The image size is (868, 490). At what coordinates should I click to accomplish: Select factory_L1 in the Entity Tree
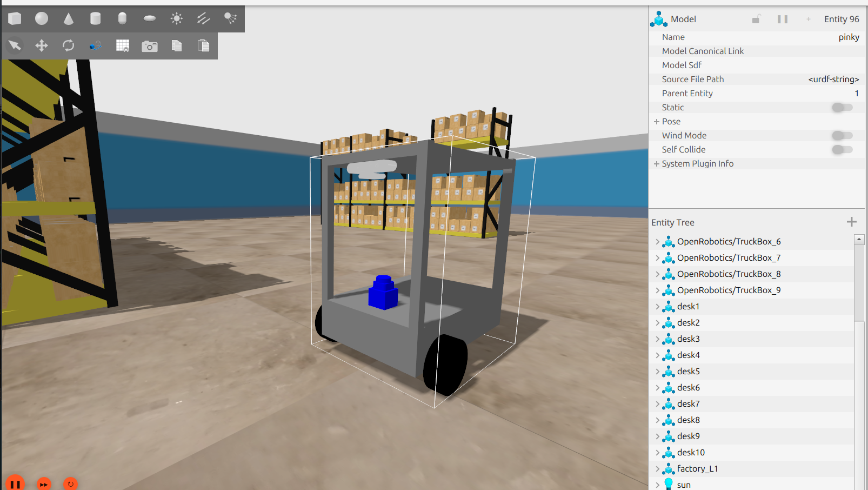click(x=697, y=469)
